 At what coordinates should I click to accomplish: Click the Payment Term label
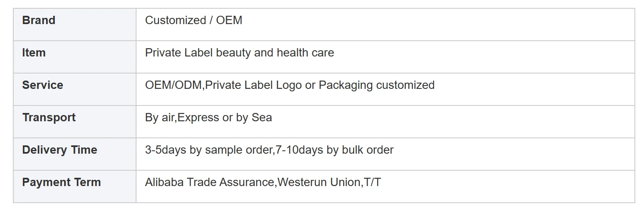(x=61, y=182)
